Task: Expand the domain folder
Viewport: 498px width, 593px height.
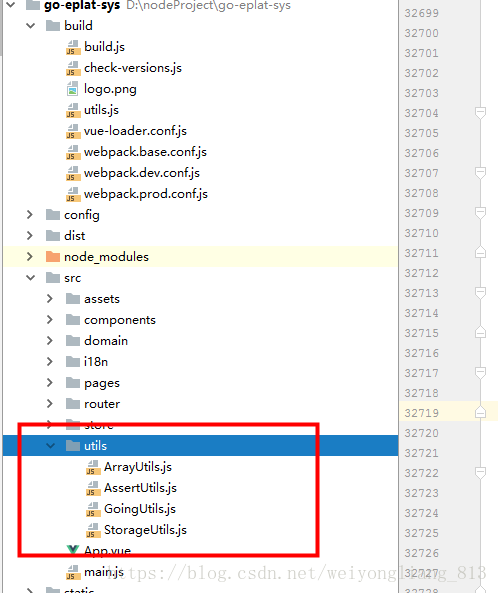Action: (x=50, y=341)
